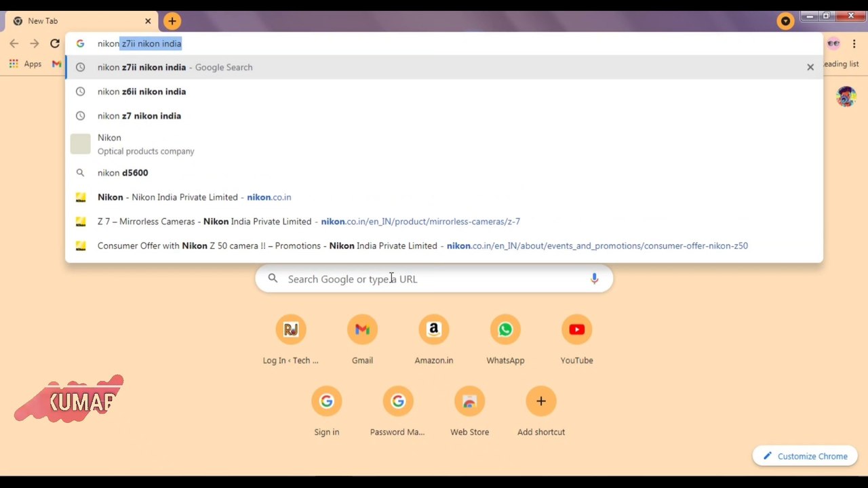868x488 pixels.
Task: Select the 'nikon z7 nikon india' suggestion
Action: 444,116
